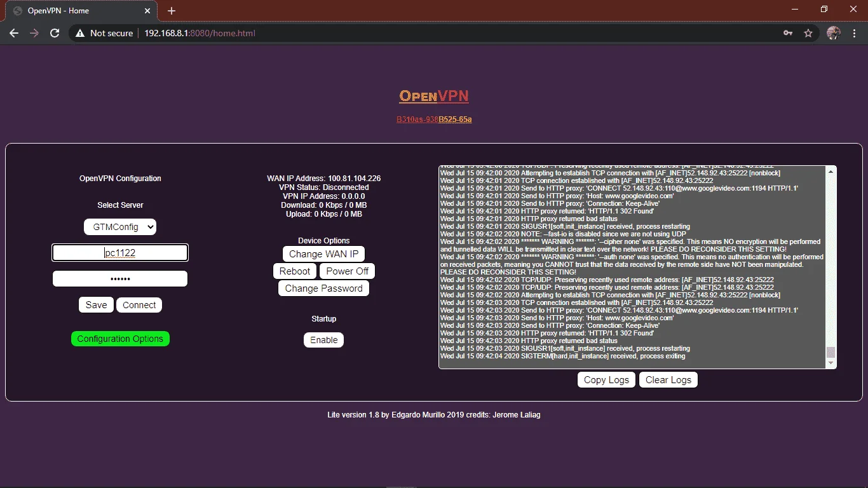Open saved passwords via the key icon

tap(788, 33)
